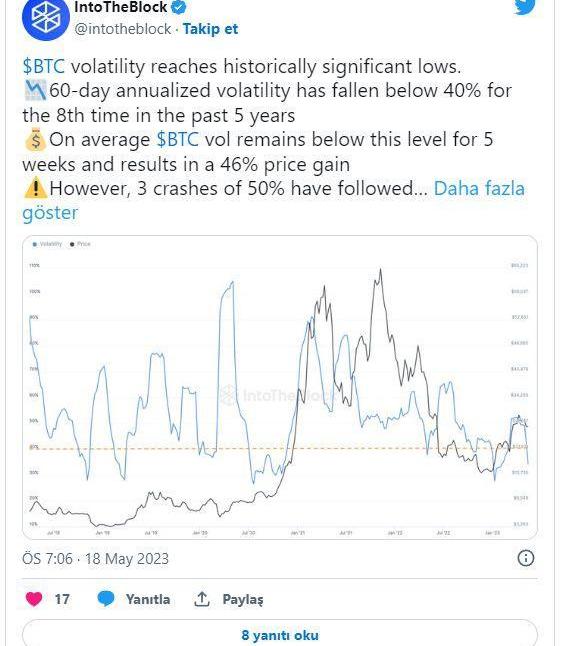Click the Yanıtla reply label
568x646 pixels.
coord(148,599)
